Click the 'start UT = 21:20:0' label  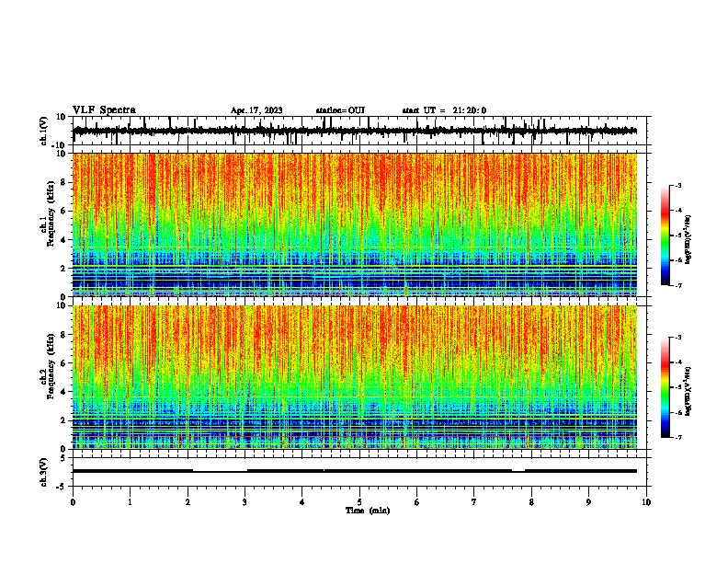(x=444, y=110)
